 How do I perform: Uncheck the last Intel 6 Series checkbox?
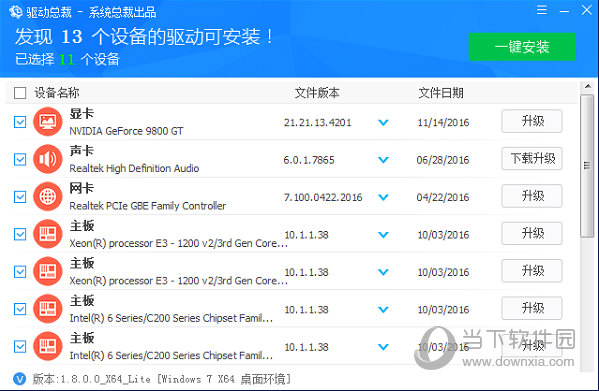point(20,347)
